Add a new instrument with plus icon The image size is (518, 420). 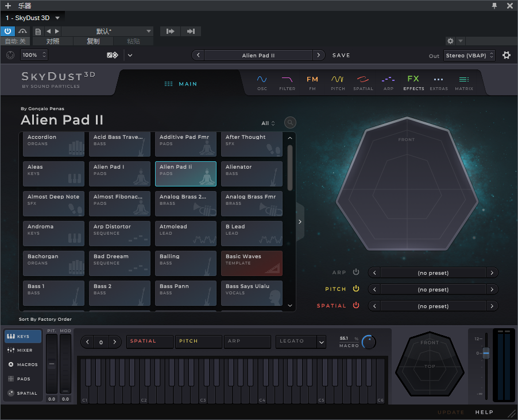[8, 6]
